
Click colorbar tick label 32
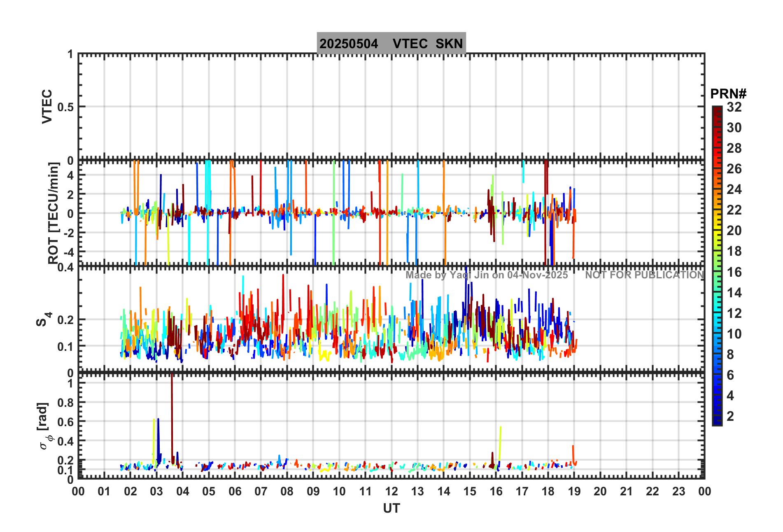tap(734, 107)
